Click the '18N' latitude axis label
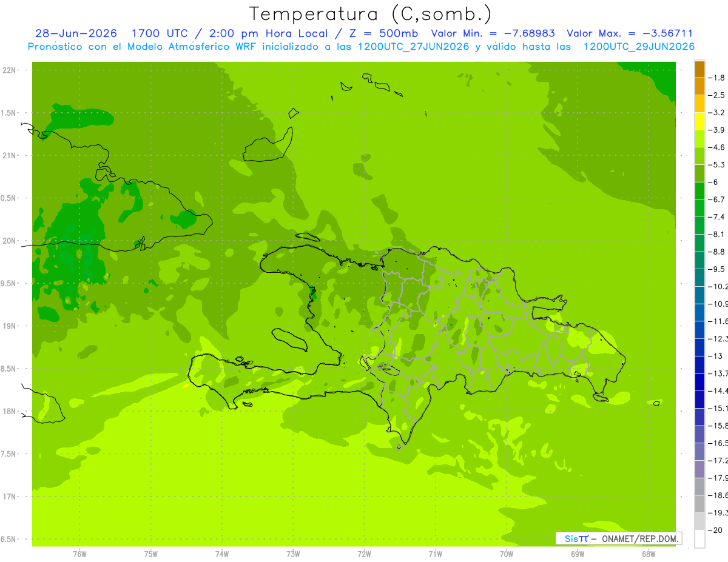 tap(8, 411)
